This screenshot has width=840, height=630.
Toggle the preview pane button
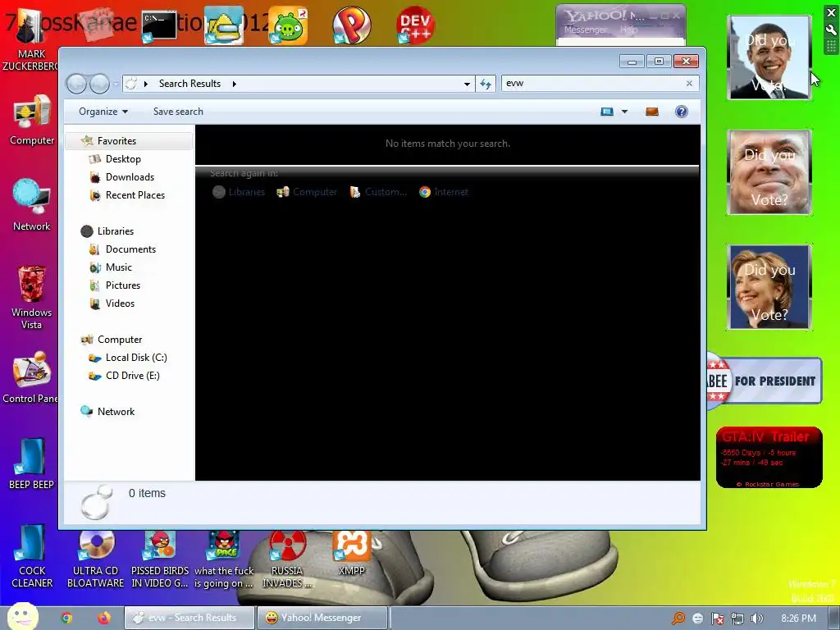652,112
